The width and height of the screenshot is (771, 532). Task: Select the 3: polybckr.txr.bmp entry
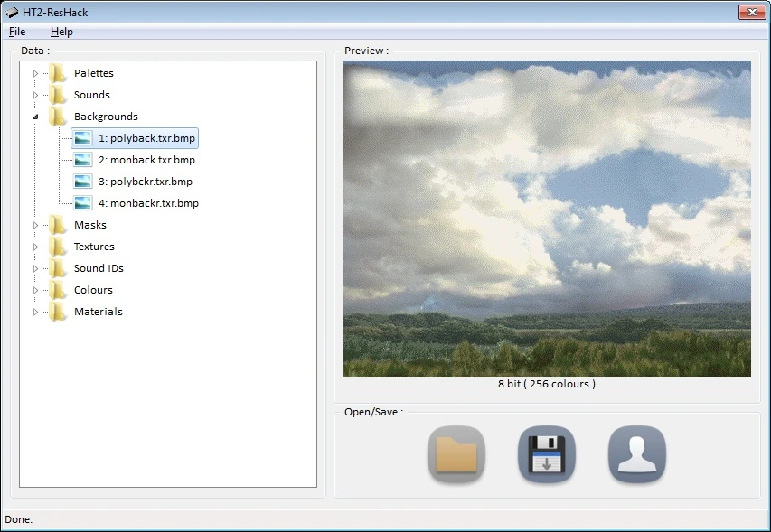coord(145,182)
